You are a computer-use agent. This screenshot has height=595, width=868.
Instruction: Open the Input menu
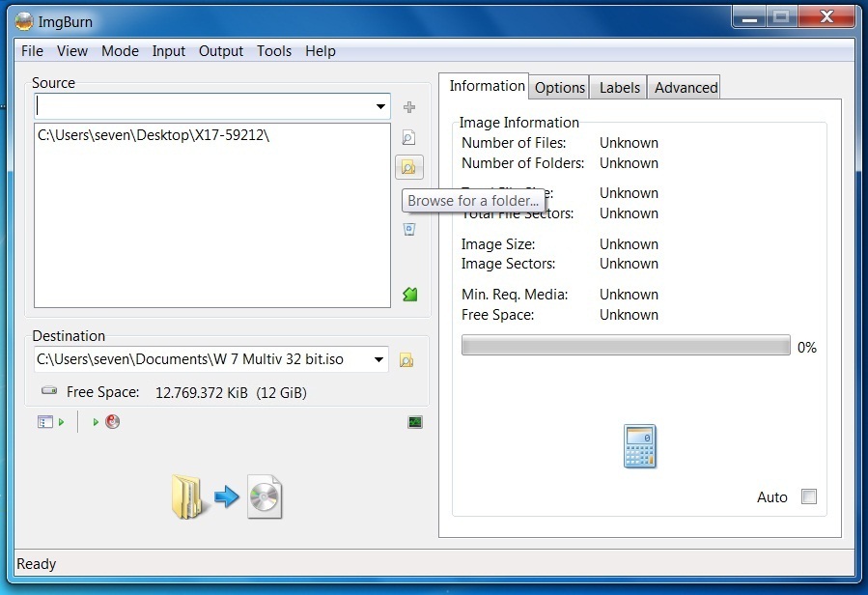pos(169,51)
